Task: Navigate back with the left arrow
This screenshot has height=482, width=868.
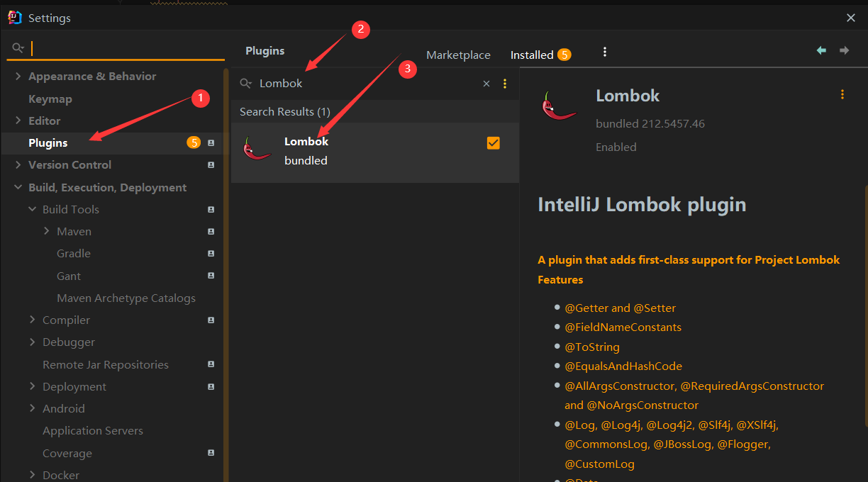Action: click(x=821, y=50)
